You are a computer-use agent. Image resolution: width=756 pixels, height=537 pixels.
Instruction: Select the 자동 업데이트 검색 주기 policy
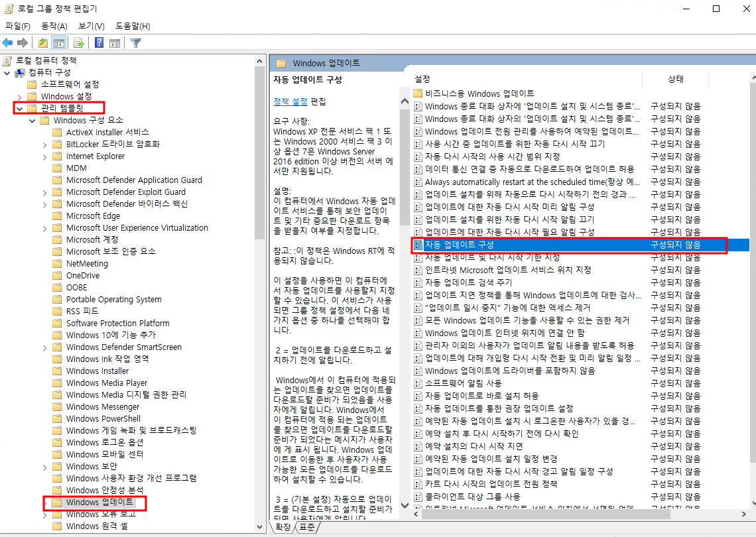pyautogui.click(x=468, y=282)
